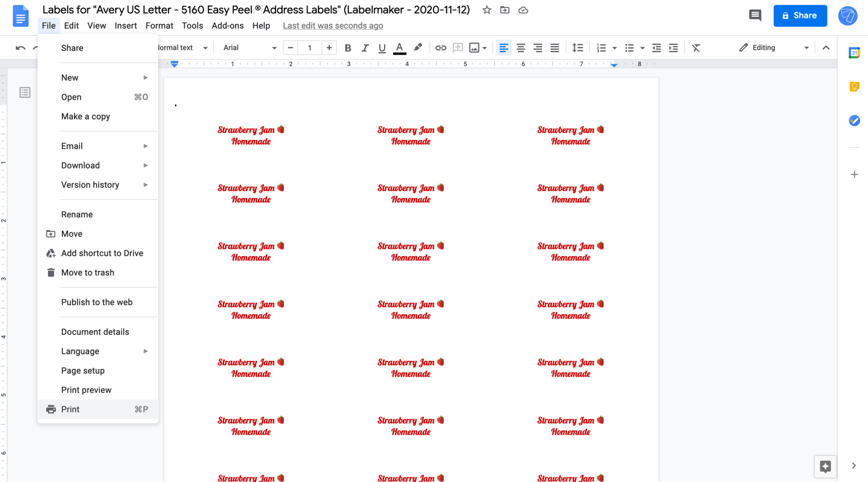The image size is (868, 482).
Task: Open the Format menu
Action: click(159, 25)
